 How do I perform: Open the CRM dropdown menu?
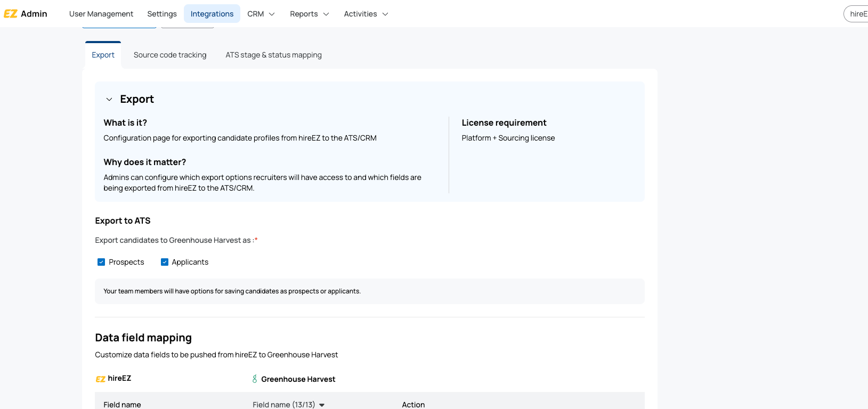pos(261,14)
